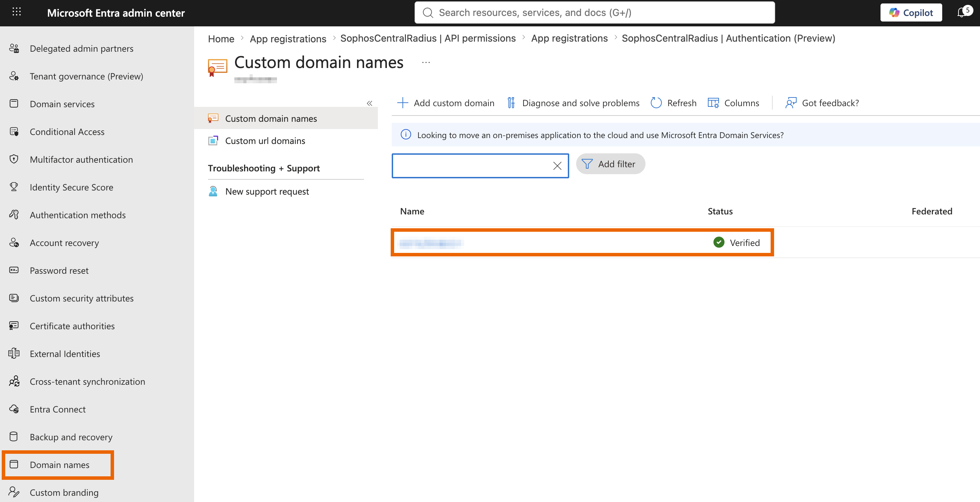Click the Entra Connect icon
This screenshot has height=502, width=980.
point(14,409)
